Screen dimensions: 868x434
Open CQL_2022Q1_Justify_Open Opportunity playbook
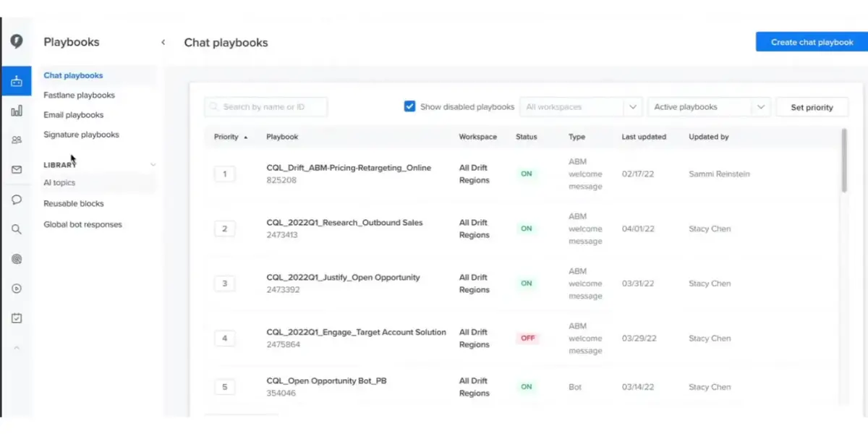coord(343,278)
